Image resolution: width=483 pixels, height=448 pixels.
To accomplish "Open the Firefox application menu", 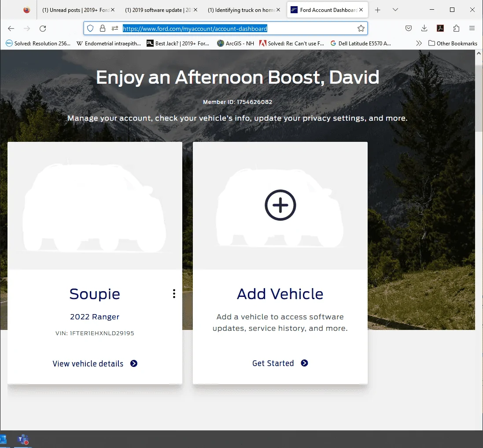I will tap(472, 28).
